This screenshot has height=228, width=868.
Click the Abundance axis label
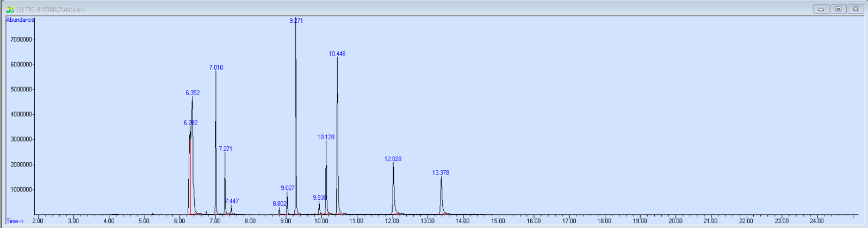20,20
